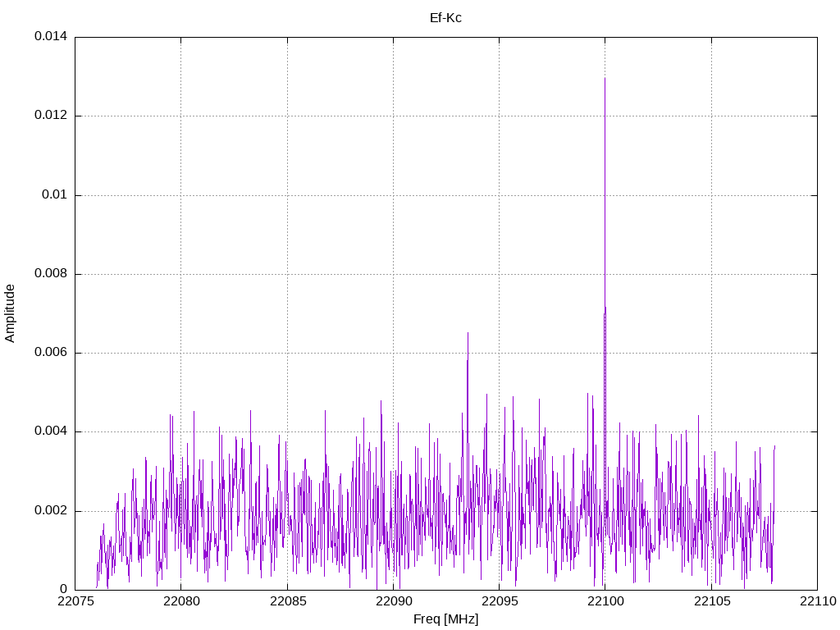Select the 22080 x-axis tick label
The height and width of the screenshot is (630, 840).
[180, 602]
